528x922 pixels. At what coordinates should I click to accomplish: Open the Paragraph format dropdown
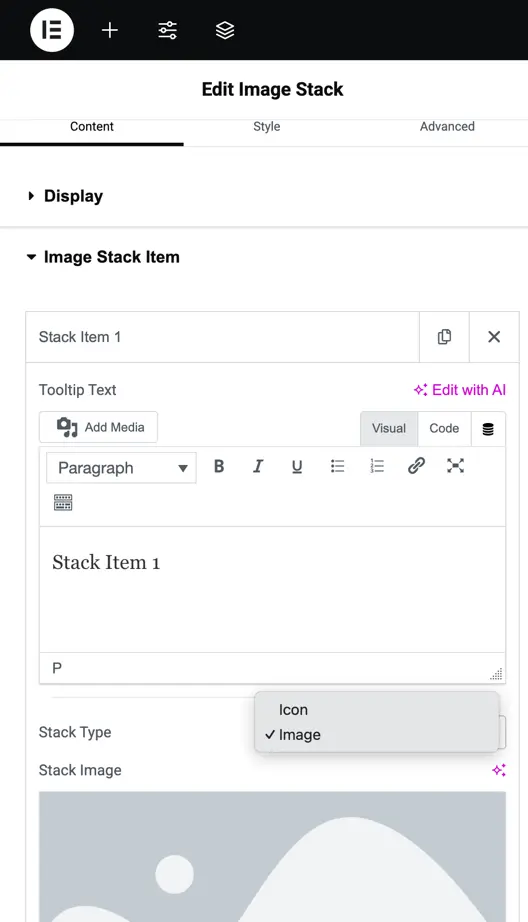point(121,468)
